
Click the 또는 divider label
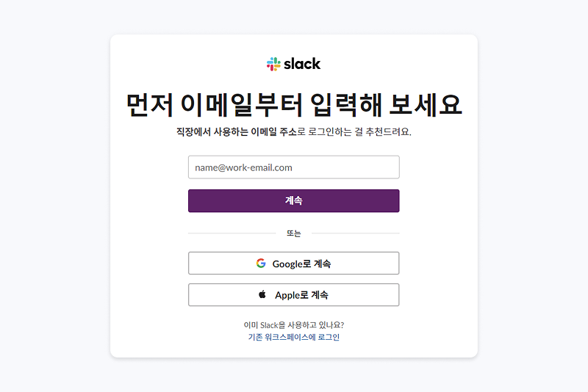tap(293, 233)
